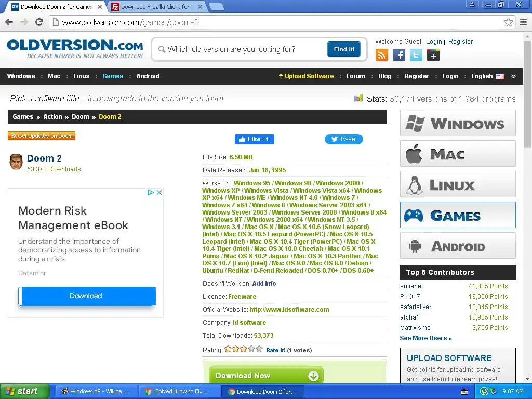Click the Dataminr ad Download button
The image size is (532, 399).
(87, 296)
